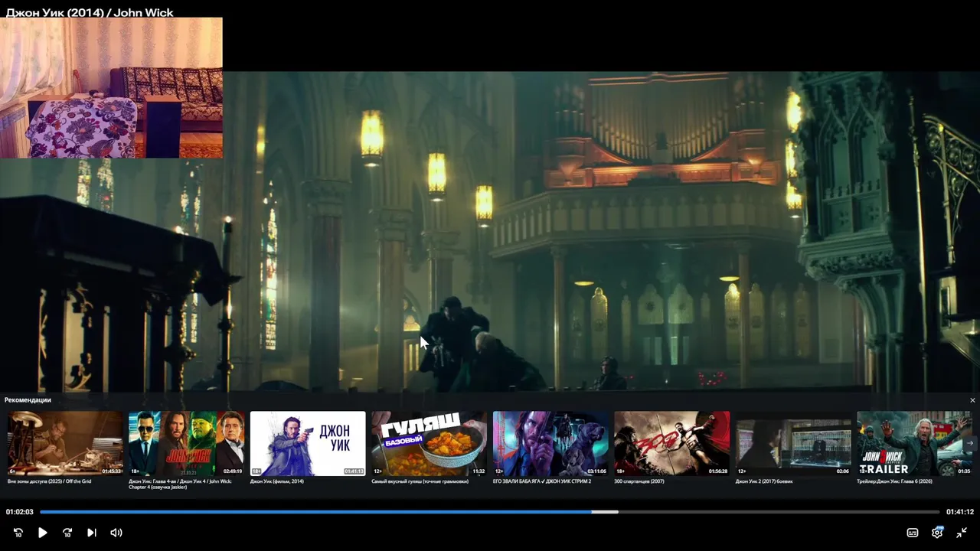The width and height of the screenshot is (980, 551).
Task: Open the John Wick Trailer thumbnail
Action: [914, 444]
